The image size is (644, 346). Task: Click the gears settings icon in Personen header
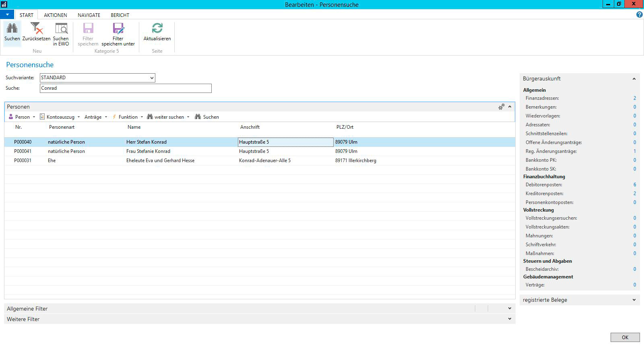pyautogui.click(x=501, y=107)
